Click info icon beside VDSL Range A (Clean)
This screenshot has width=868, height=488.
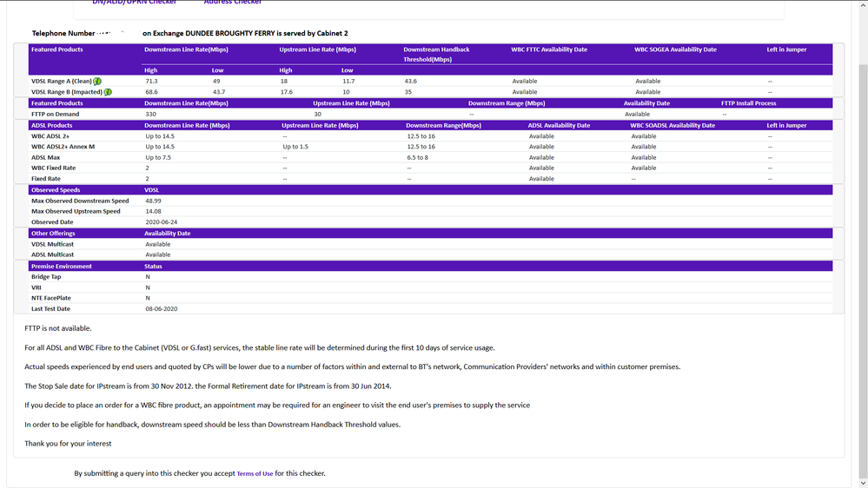[97, 81]
